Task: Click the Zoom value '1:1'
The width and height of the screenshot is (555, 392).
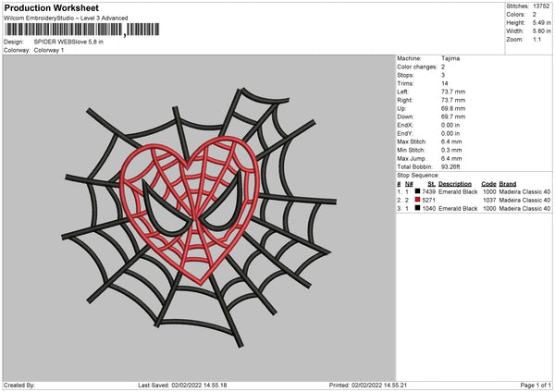Action: (536, 39)
